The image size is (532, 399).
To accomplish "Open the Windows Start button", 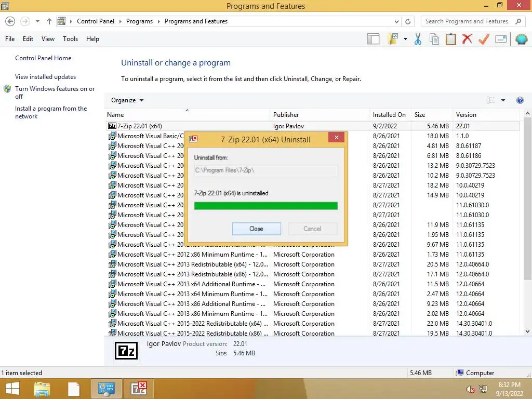I will 12,389.
